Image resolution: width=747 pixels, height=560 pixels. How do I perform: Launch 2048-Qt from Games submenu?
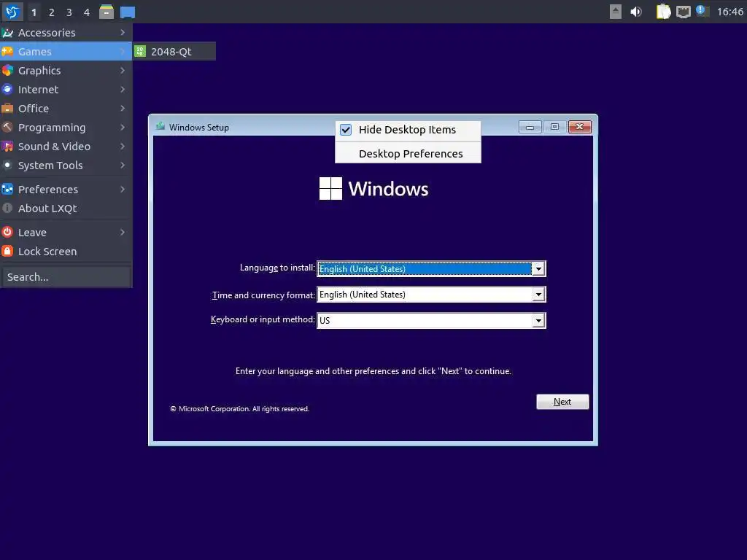tap(174, 52)
